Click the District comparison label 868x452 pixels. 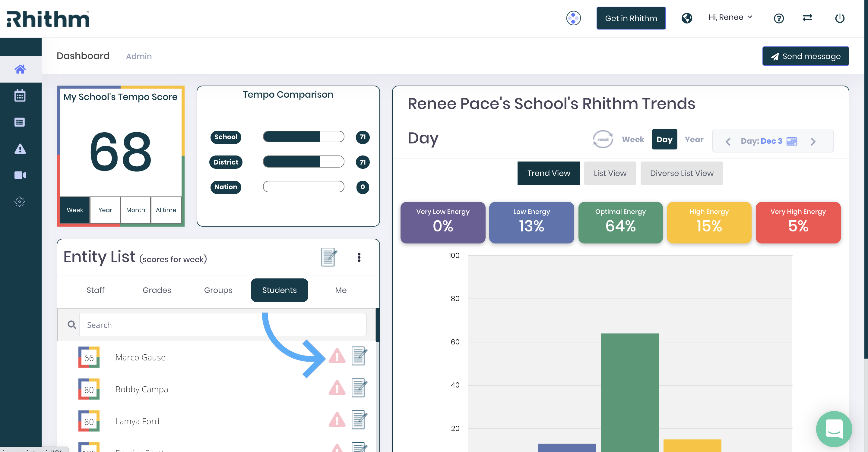tap(226, 162)
